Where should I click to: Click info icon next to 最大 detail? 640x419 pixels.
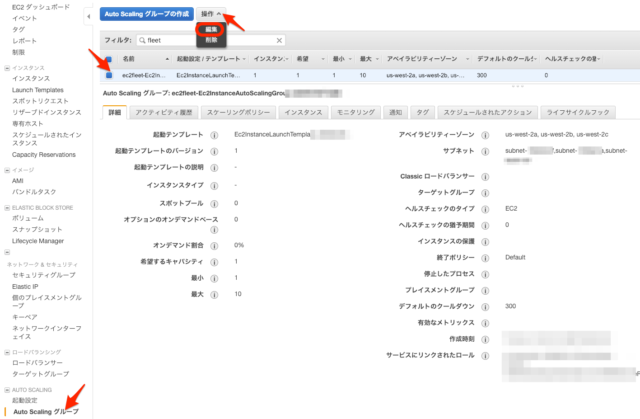click(214, 295)
